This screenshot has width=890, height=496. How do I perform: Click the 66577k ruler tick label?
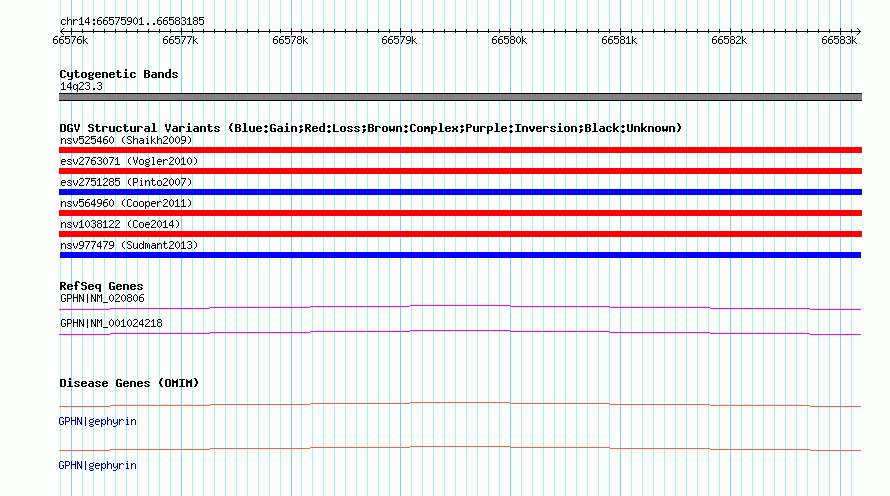click(x=180, y=41)
